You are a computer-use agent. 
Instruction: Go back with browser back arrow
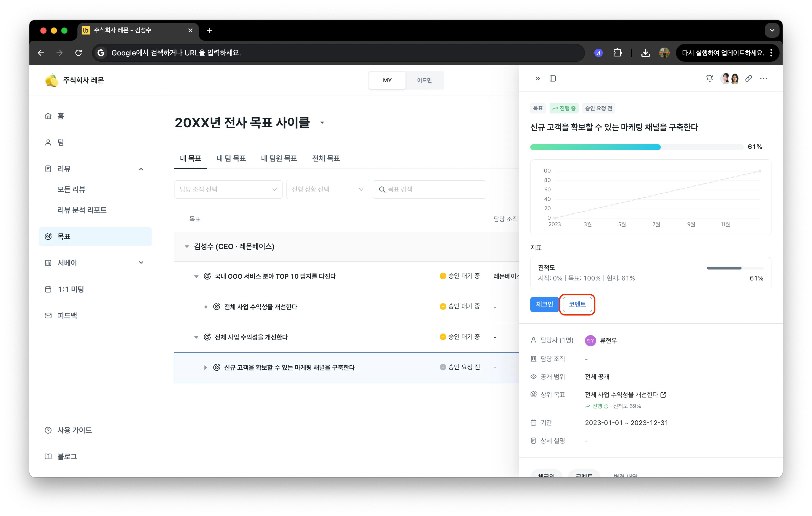click(x=41, y=53)
